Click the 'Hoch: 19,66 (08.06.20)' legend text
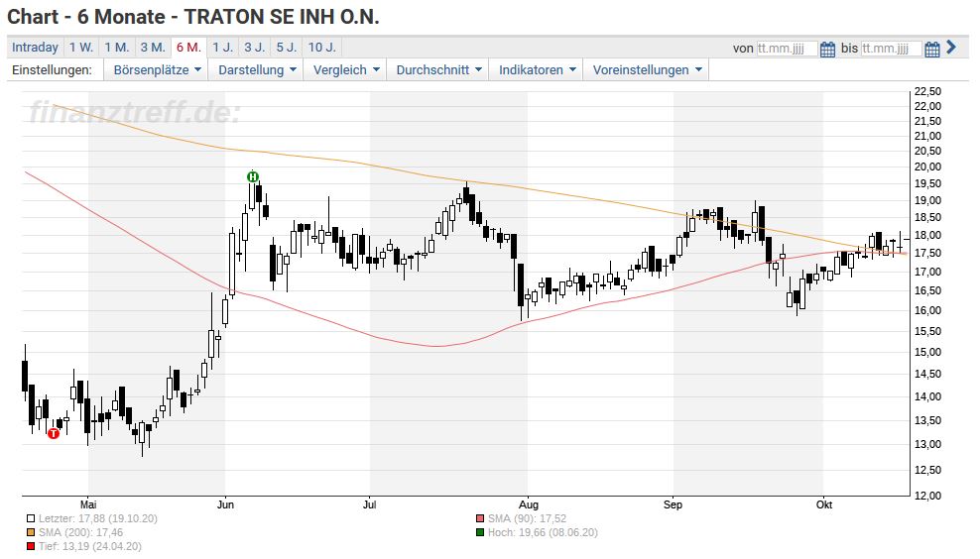 pos(543,533)
